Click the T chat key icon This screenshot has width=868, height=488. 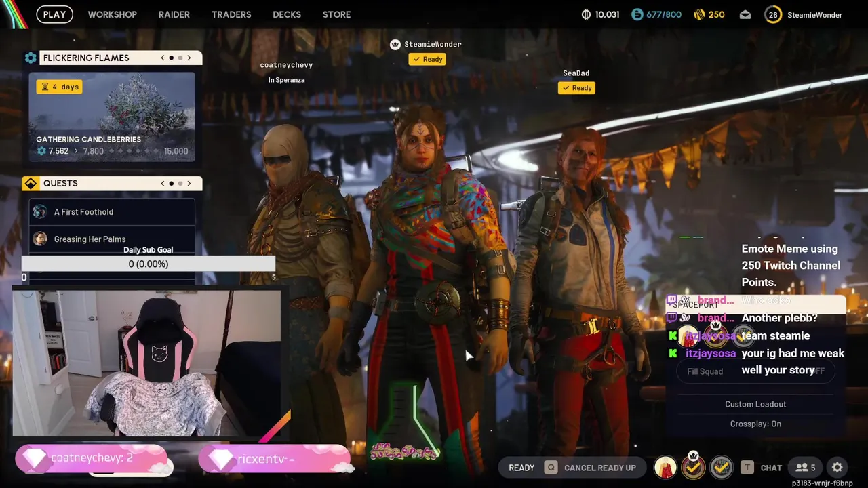(x=747, y=468)
